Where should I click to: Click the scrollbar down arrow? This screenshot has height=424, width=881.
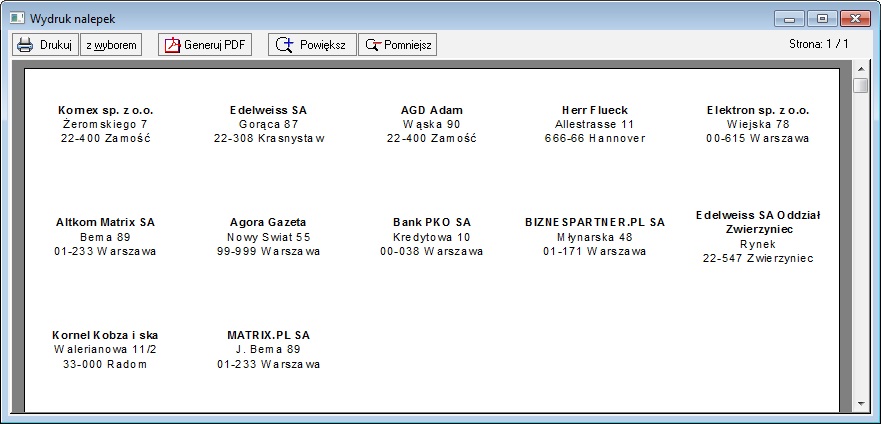pos(860,404)
